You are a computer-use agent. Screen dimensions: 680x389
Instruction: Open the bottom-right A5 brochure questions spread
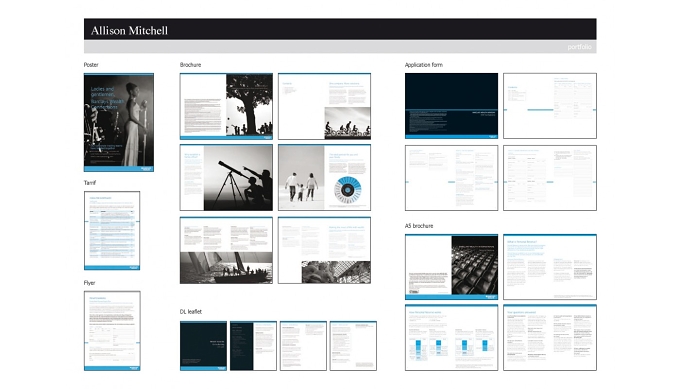(x=550, y=337)
